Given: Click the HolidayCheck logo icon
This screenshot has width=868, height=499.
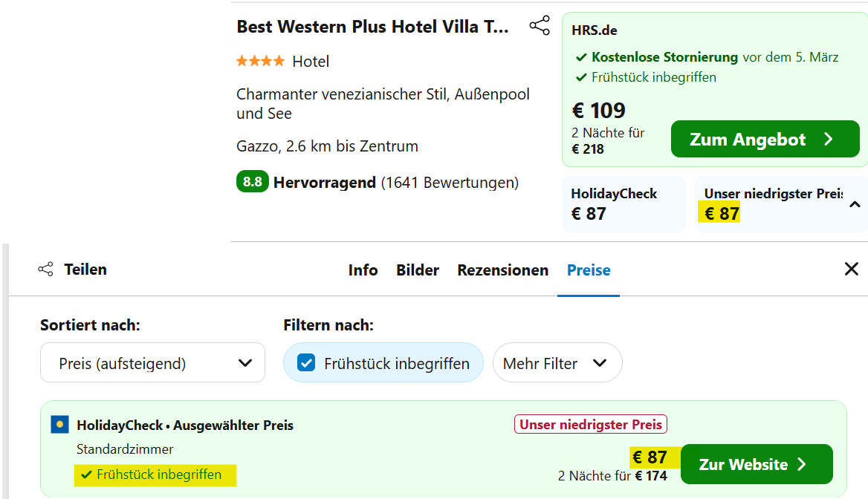Looking at the screenshot, I should point(59,425).
